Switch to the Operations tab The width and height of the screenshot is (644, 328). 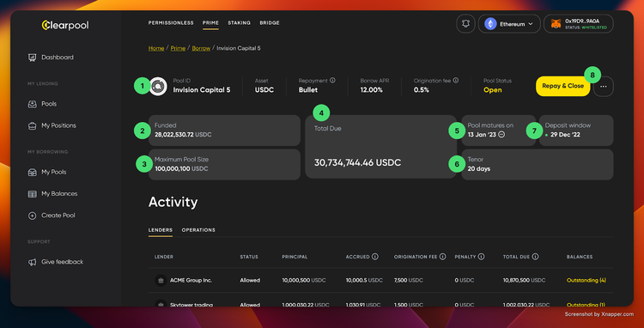198,230
